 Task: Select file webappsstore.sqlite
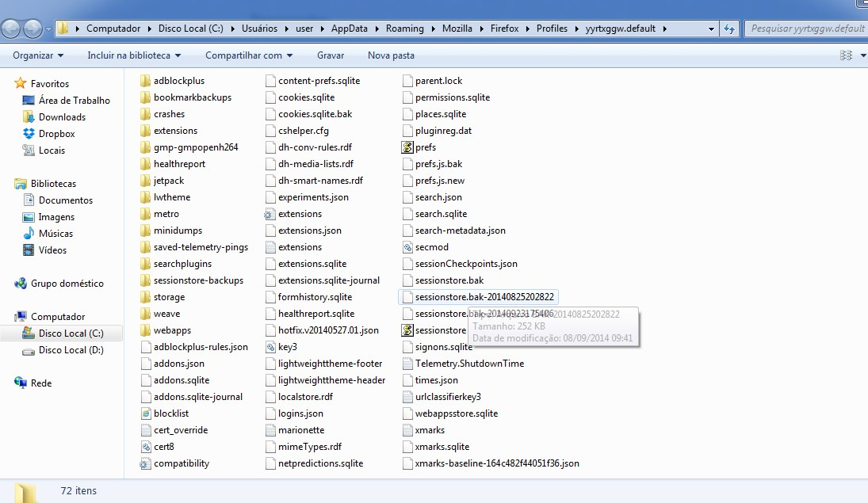pyautogui.click(x=457, y=413)
